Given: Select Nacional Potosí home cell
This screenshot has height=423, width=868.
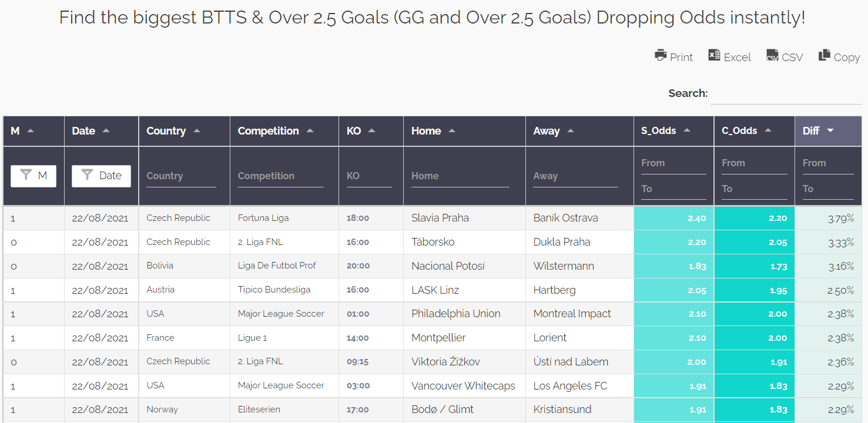Looking at the screenshot, I should [x=465, y=266].
